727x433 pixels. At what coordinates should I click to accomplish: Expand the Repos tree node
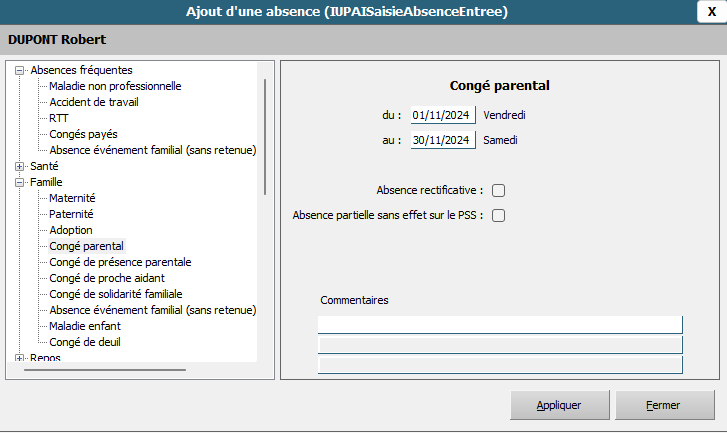click(x=20, y=358)
